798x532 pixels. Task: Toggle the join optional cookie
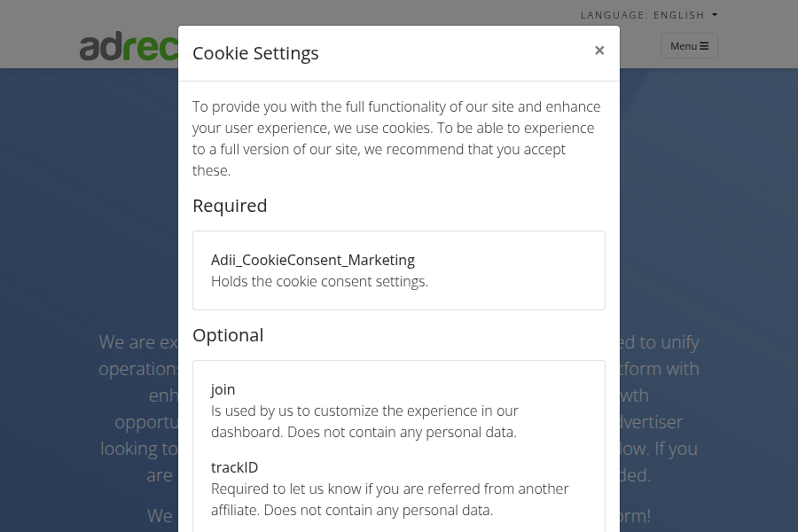(223, 389)
